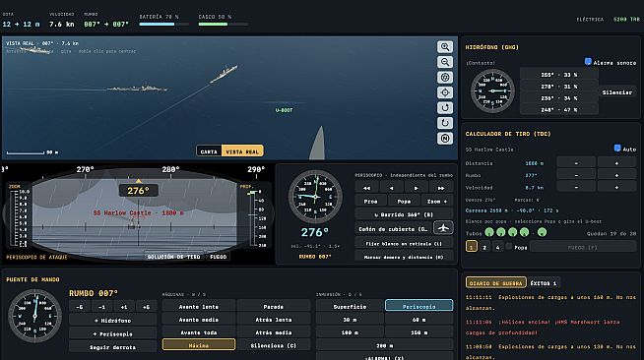Viewport: 644px width, 360px height.
Task: Point periscope to Proa
Action: tap(370, 201)
